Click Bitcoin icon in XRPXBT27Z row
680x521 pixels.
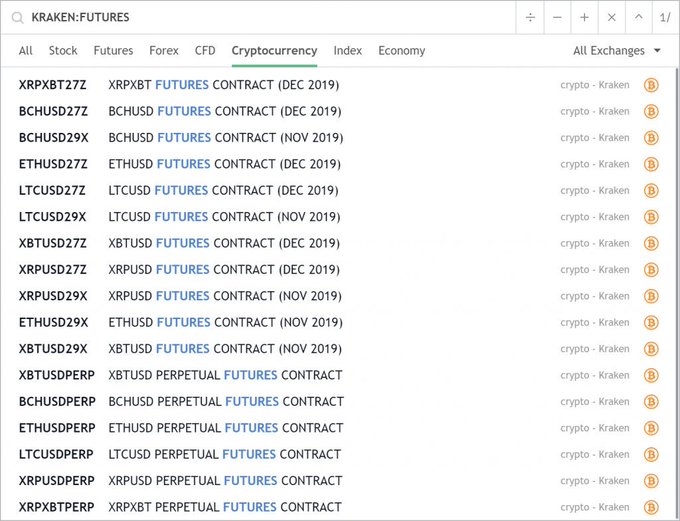click(651, 85)
